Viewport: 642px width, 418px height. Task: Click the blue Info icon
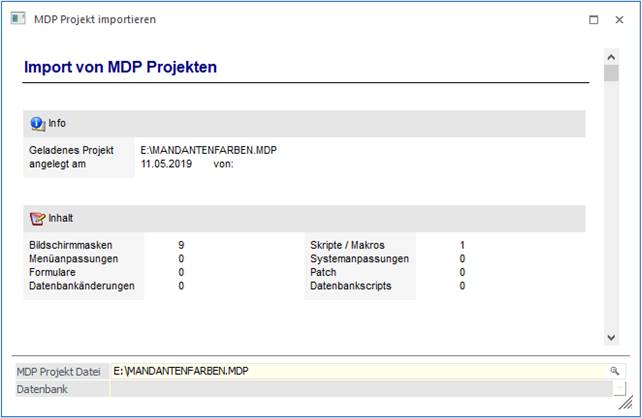coord(38,123)
